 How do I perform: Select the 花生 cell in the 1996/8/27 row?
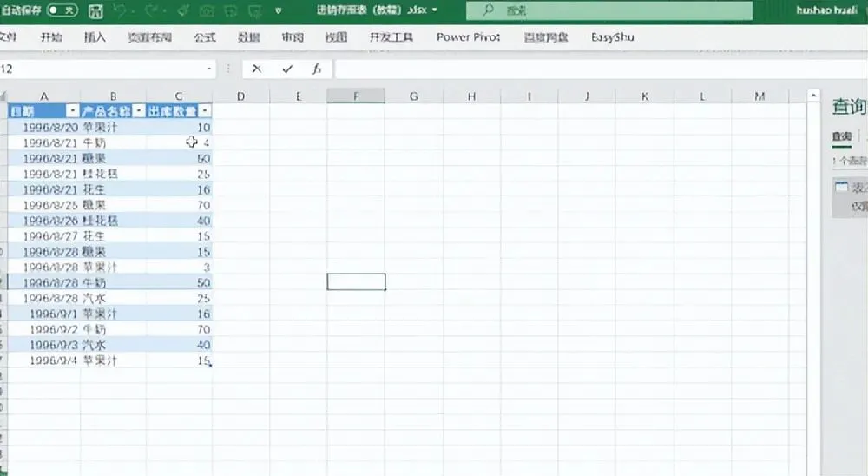pyautogui.click(x=114, y=236)
